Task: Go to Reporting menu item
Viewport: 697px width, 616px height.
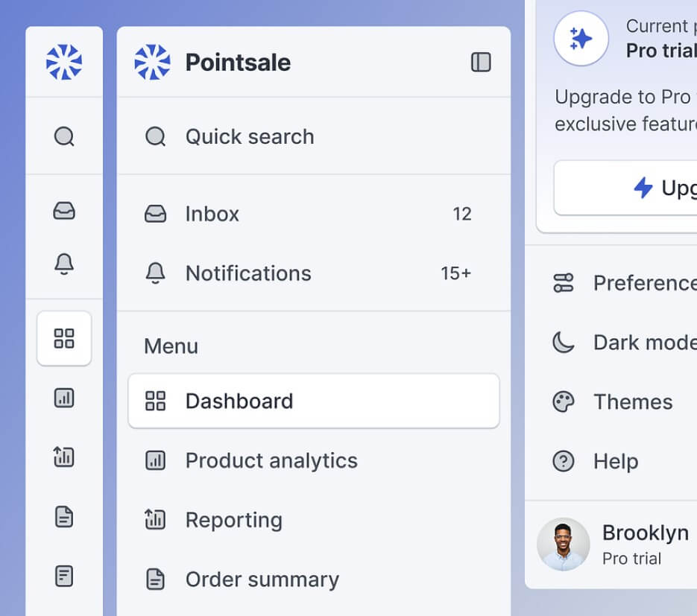Action: [x=314, y=520]
